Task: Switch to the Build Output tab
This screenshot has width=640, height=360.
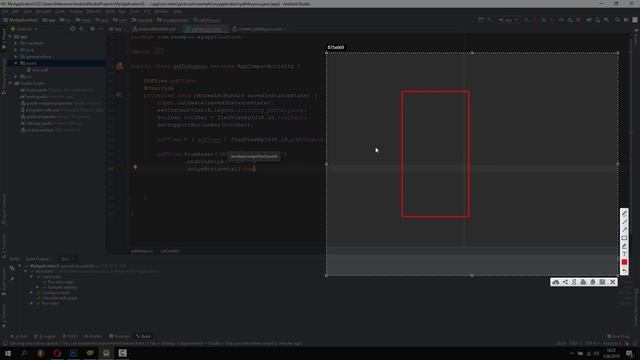Action: 37,259
